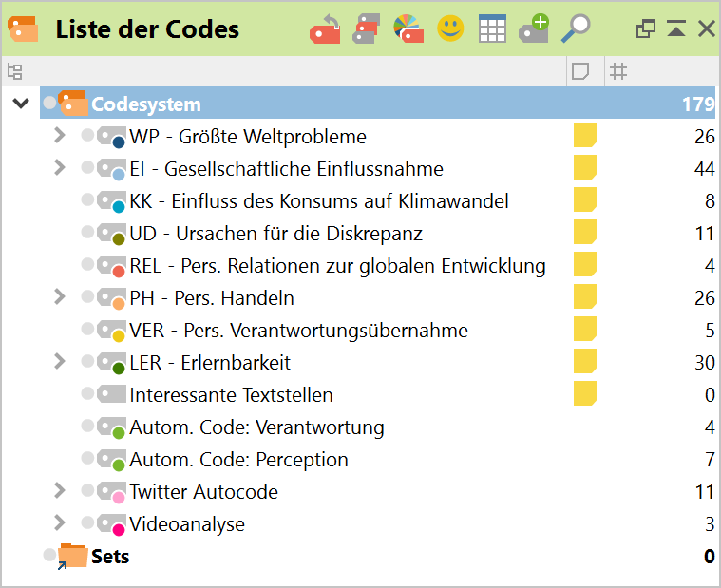Open memo note for KK Einfluss des Konsums
Screen dimensions: 721x588
coord(584,200)
